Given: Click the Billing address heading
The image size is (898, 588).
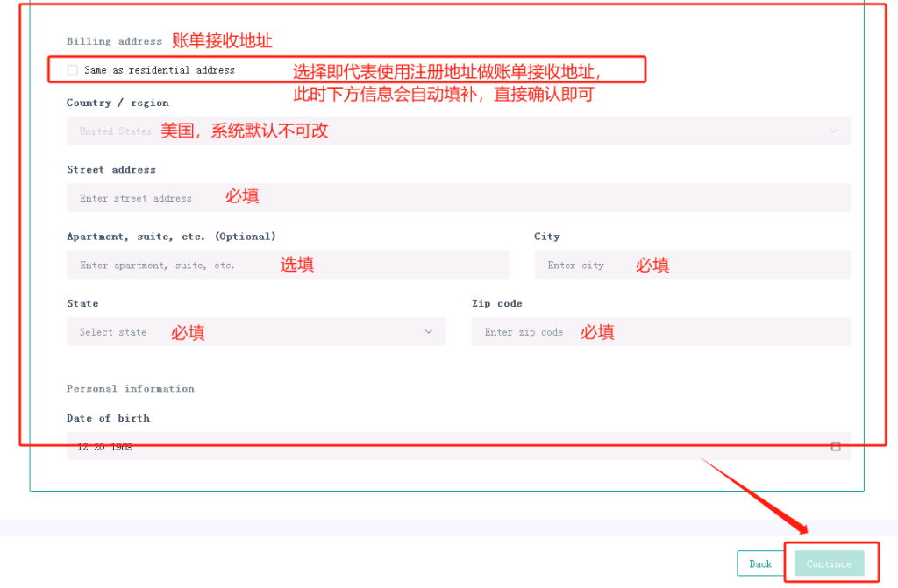Looking at the screenshot, I should click(115, 41).
